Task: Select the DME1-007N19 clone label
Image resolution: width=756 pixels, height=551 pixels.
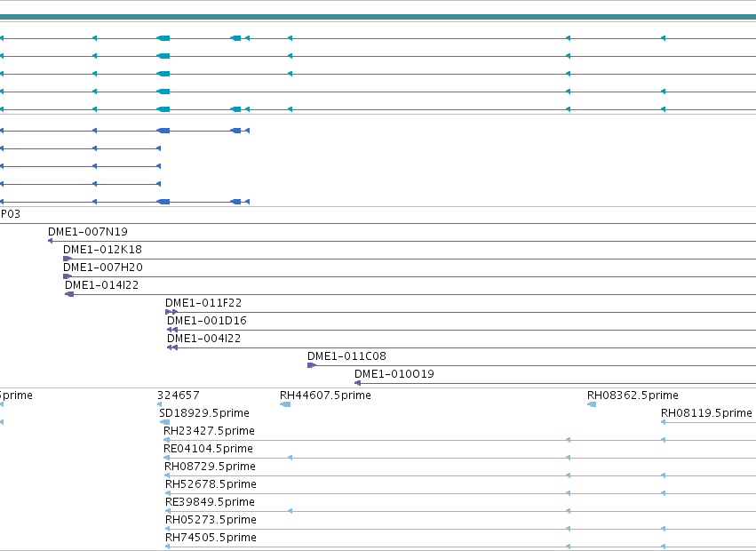Action: pyautogui.click(x=88, y=232)
